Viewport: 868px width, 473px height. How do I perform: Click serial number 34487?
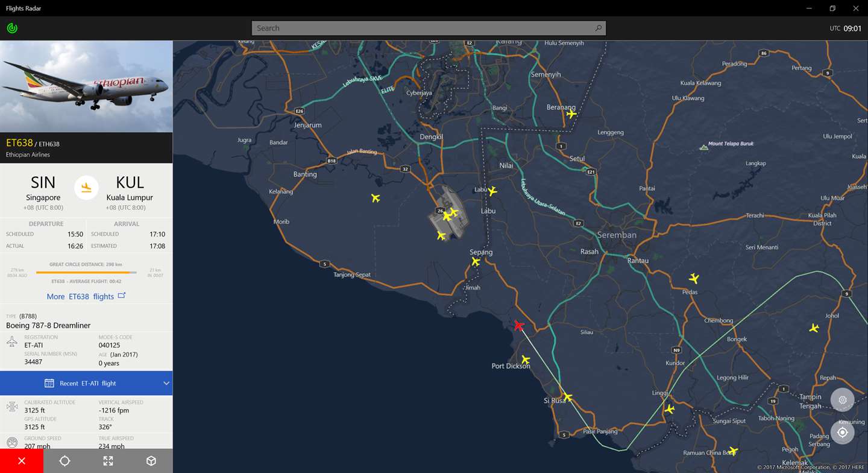[x=33, y=362]
